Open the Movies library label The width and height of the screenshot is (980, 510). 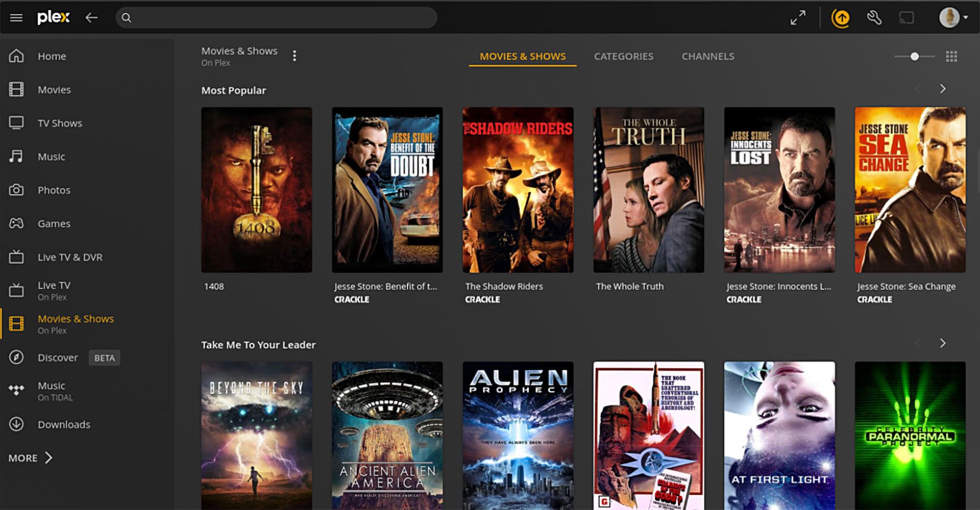pyautogui.click(x=54, y=90)
